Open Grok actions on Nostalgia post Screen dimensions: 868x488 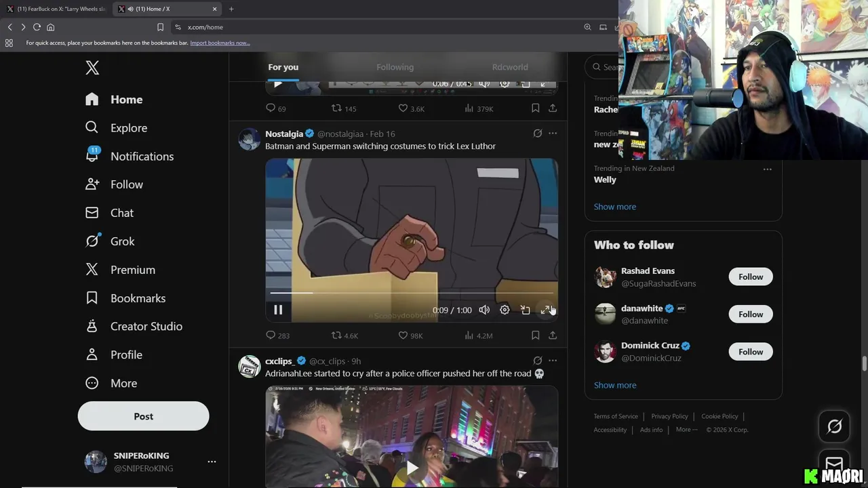click(537, 134)
